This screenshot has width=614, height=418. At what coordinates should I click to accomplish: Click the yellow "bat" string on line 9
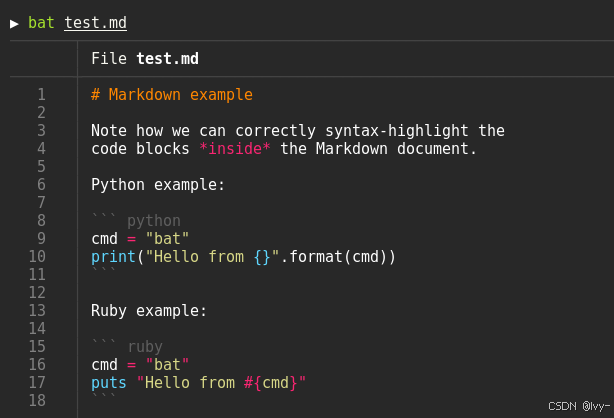167,239
